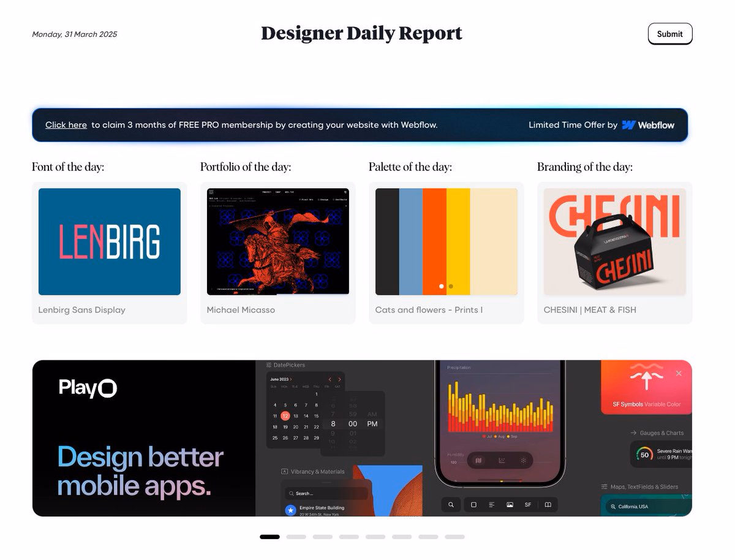Click the Playo logo in banner

click(88, 388)
